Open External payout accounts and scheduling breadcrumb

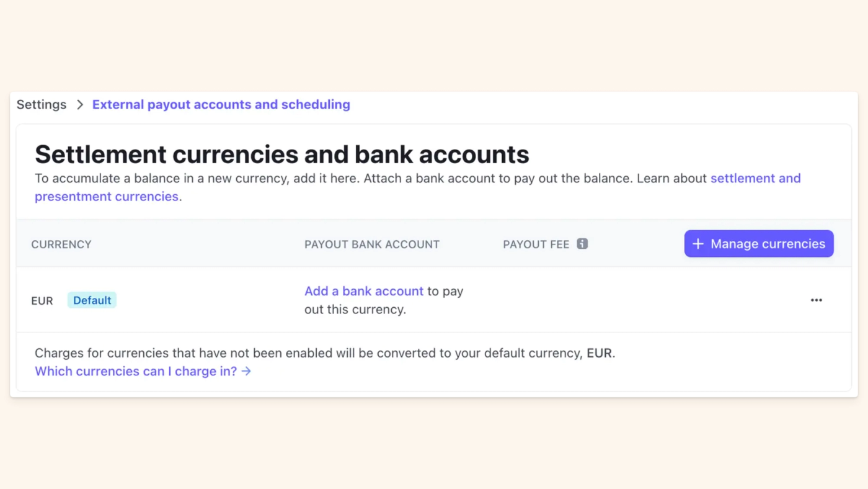(x=221, y=105)
